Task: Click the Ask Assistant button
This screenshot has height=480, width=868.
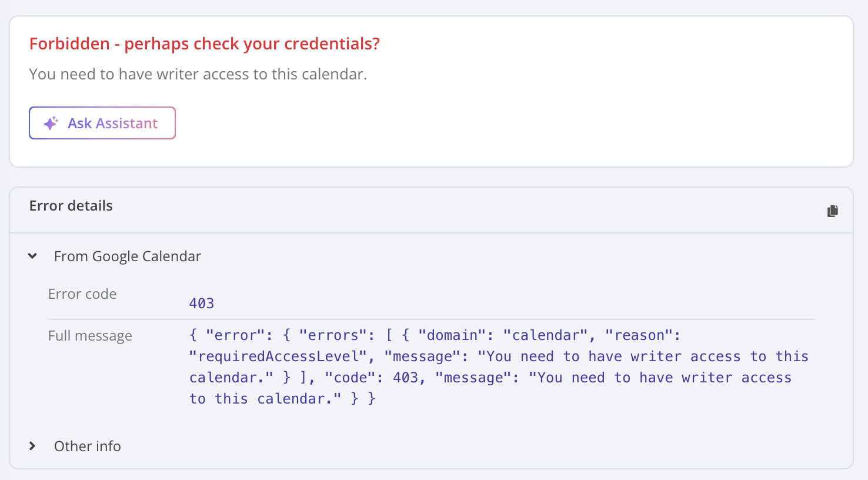Action: click(102, 123)
